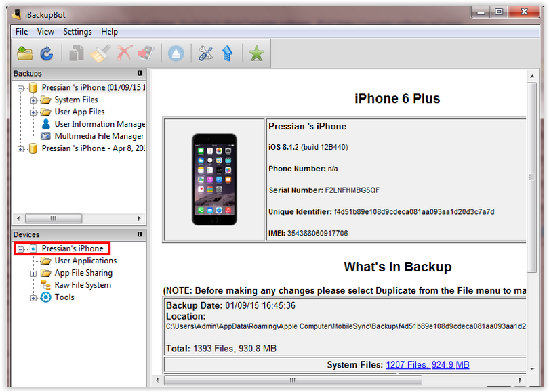The image size is (549, 392).
Task: Select User Information Manager
Action: coord(100,124)
